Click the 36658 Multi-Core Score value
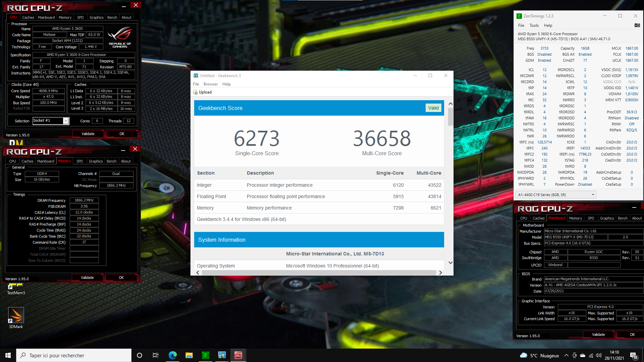 382,138
